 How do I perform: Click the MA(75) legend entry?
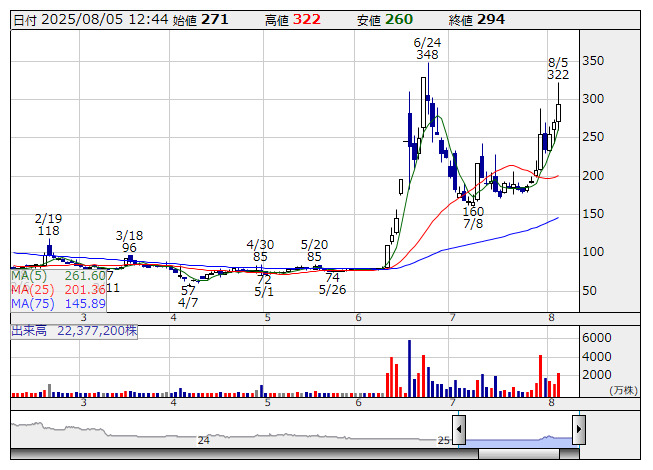[58, 303]
